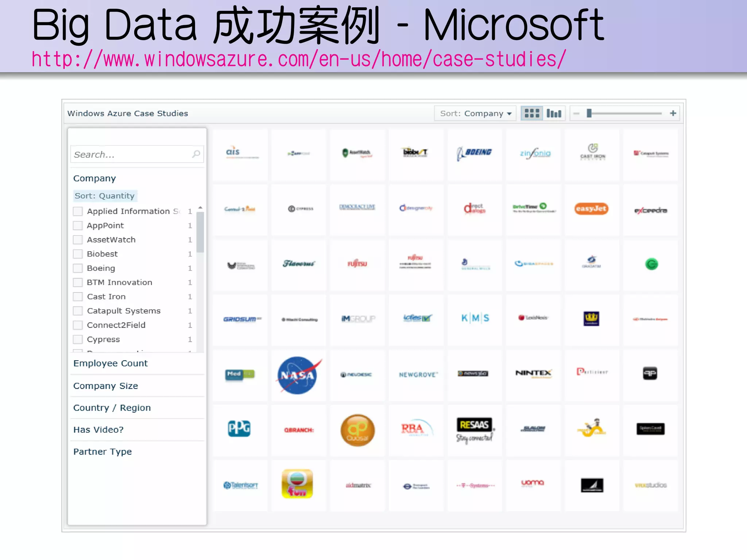Open the uoma logo tile
747x560 pixels.
click(x=533, y=485)
